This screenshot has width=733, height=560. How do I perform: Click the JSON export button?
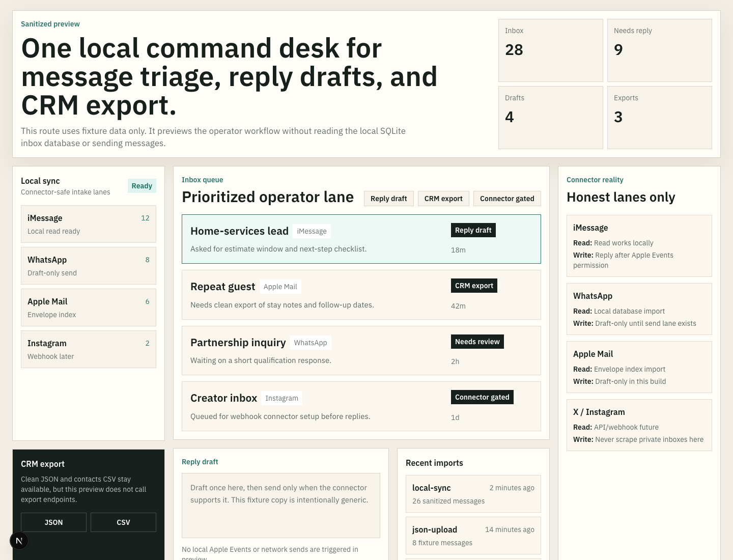pos(53,522)
